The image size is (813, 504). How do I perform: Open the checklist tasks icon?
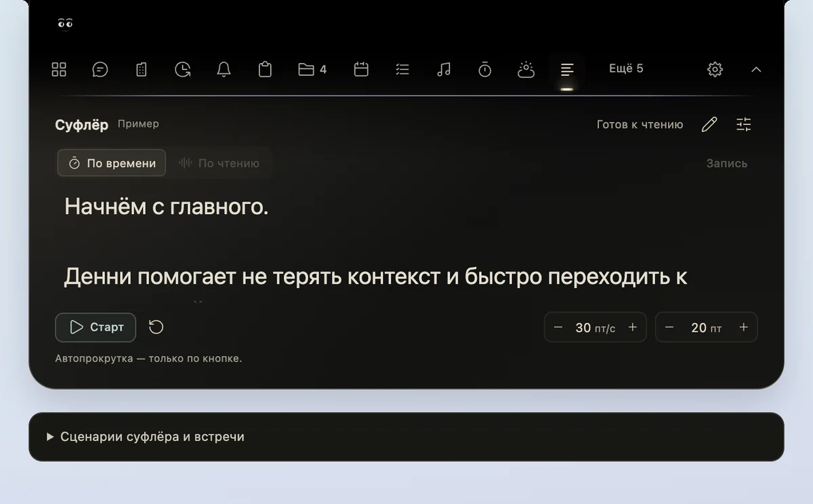[402, 69]
